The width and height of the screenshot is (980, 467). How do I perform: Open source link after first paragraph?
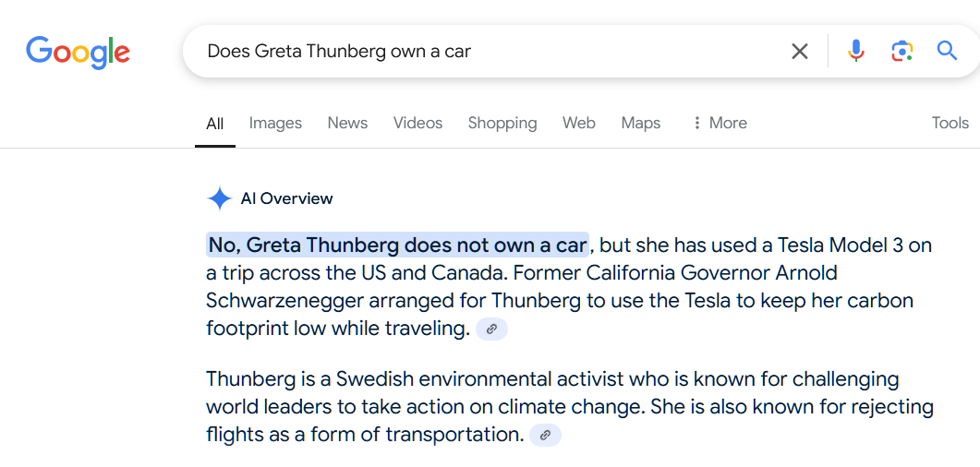(491, 329)
